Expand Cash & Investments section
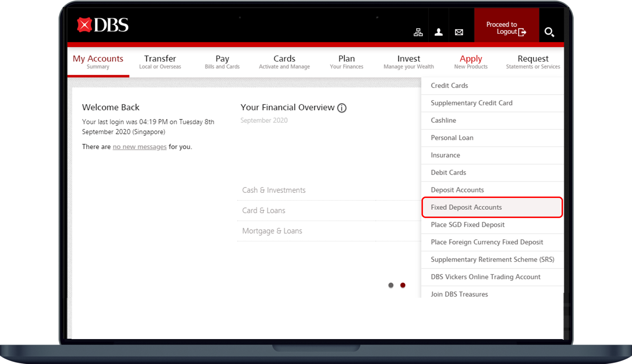The width and height of the screenshot is (632, 364). tap(274, 190)
